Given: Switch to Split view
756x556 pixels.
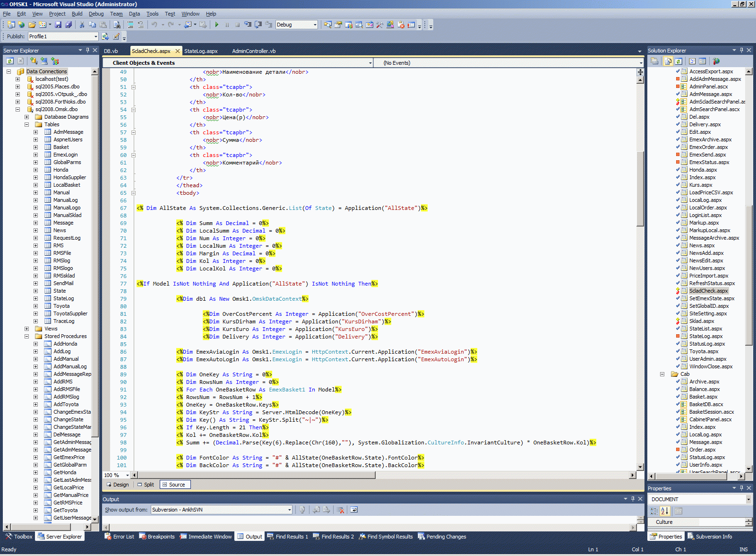Looking at the screenshot, I should tap(146, 485).
